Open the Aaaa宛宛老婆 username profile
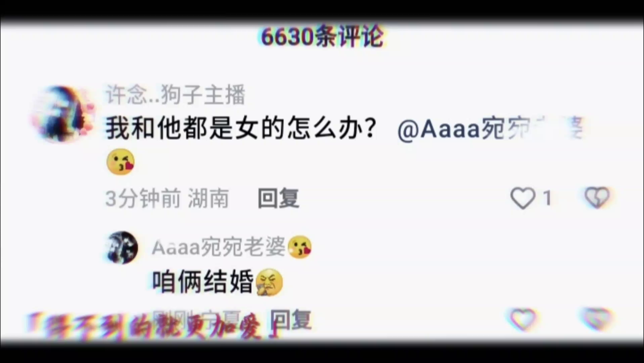Image resolution: width=644 pixels, height=363 pixels. coord(219,247)
